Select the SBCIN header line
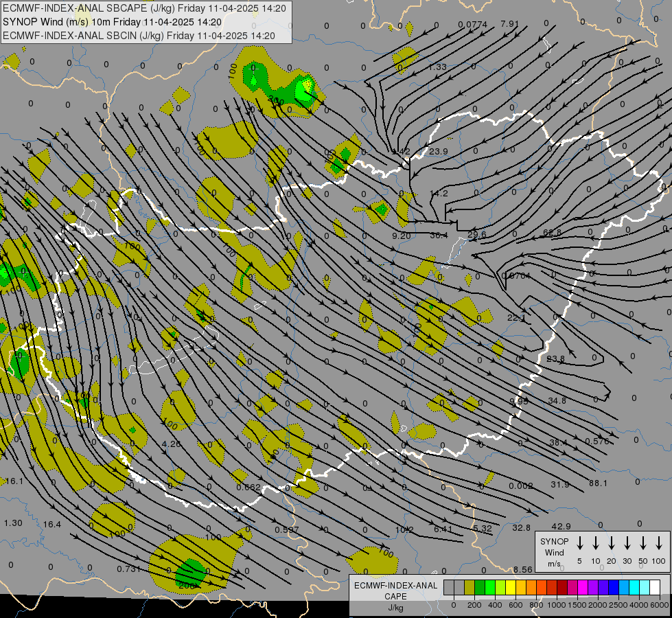Viewport: 672px width, 618px height. click(x=139, y=36)
